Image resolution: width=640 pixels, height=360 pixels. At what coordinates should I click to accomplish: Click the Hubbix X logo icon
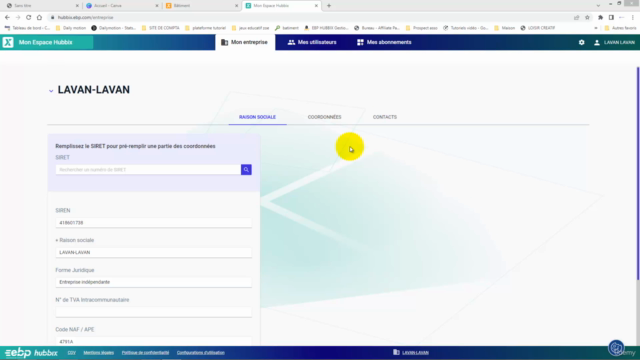[8, 42]
